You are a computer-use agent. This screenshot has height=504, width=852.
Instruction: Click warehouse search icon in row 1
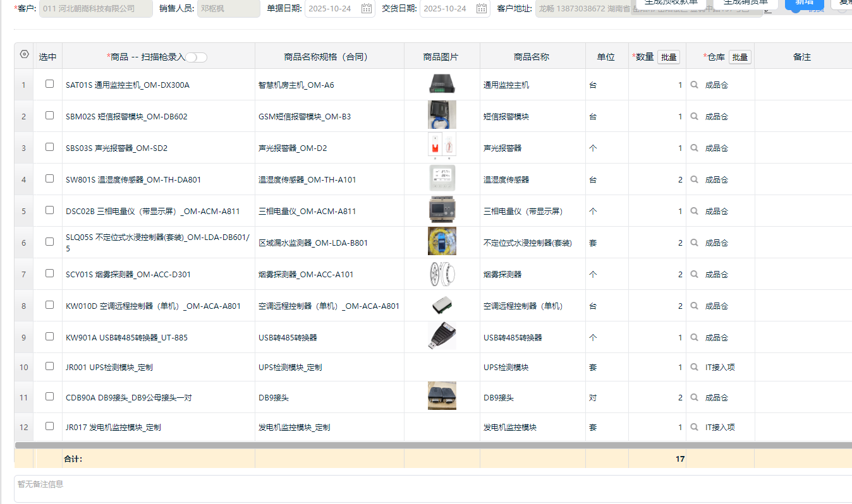point(694,85)
